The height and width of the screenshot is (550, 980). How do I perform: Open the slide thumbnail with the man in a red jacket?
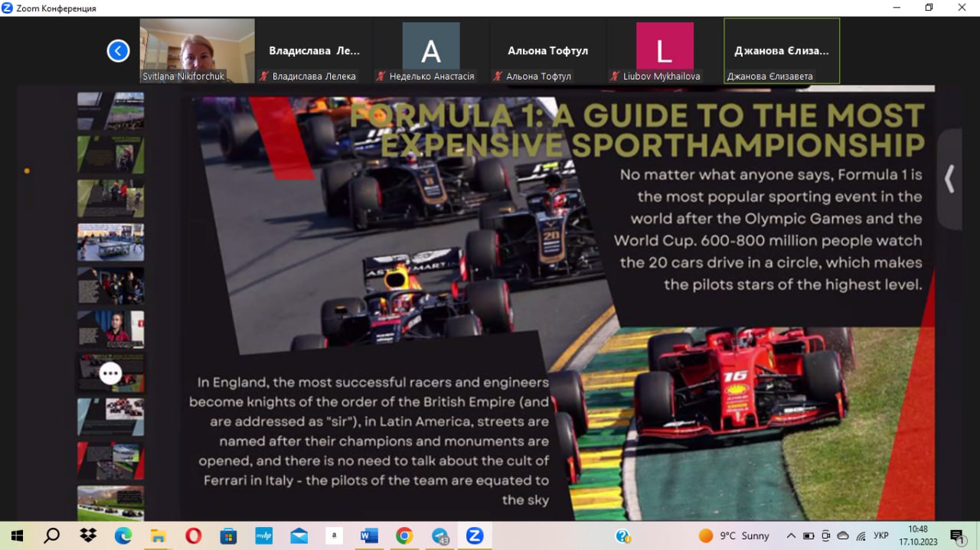(x=110, y=329)
